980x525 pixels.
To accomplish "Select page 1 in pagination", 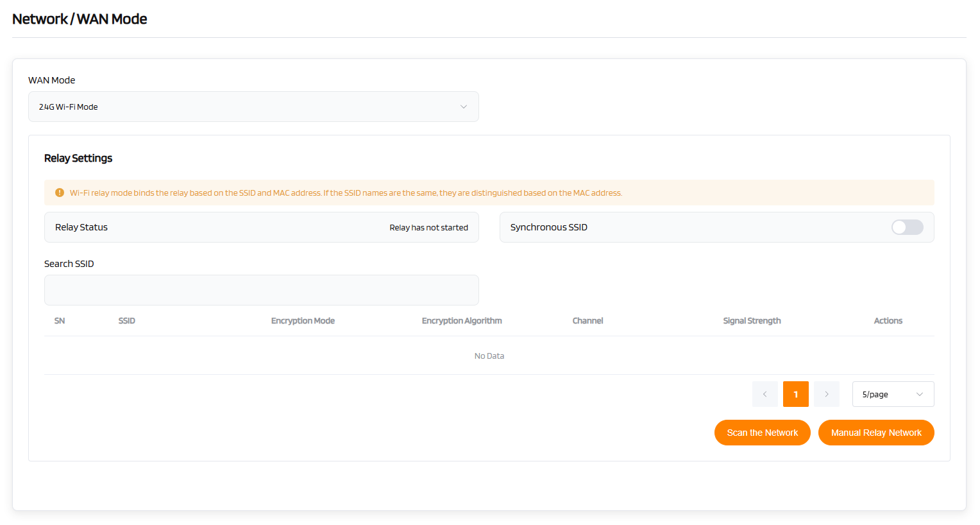I will coord(795,394).
